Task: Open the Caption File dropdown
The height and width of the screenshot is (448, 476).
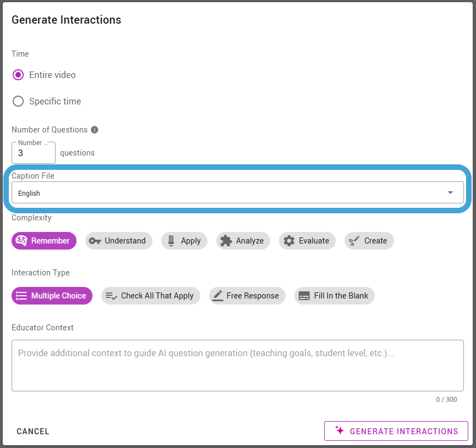Action: pos(237,192)
